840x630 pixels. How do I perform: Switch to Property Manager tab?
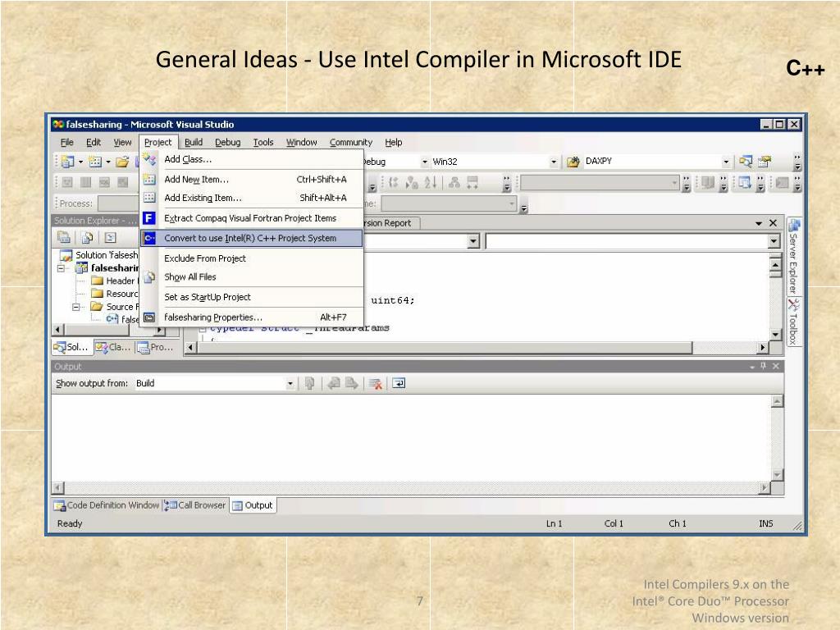coord(155,347)
